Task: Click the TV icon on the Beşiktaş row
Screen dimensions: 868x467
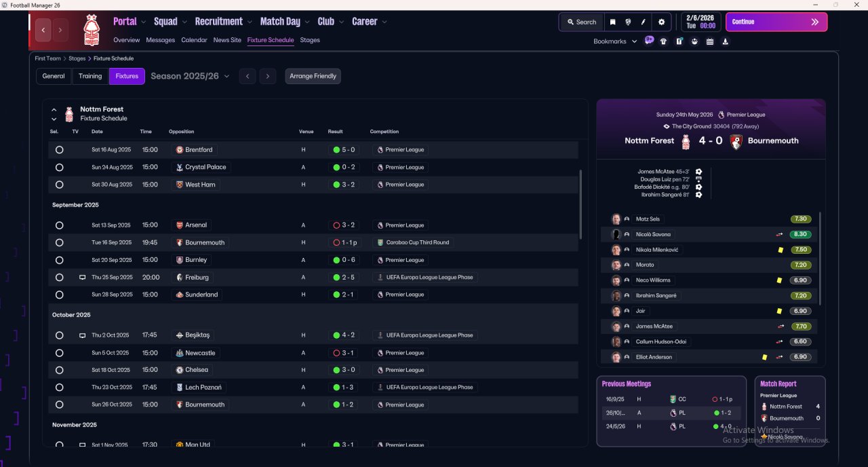Action: 82,335
